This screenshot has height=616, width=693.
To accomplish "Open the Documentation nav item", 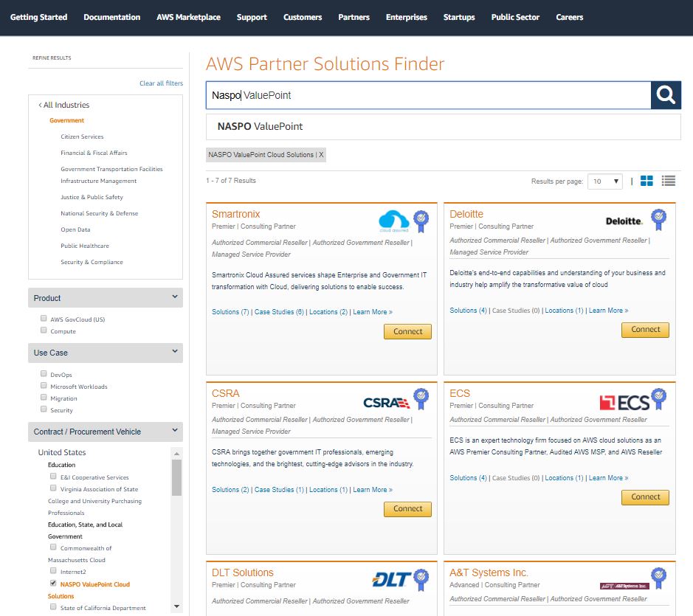I will pyautogui.click(x=112, y=17).
